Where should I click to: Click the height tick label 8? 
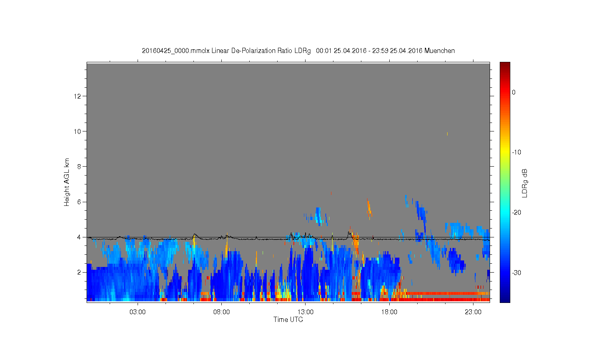click(80, 166)
